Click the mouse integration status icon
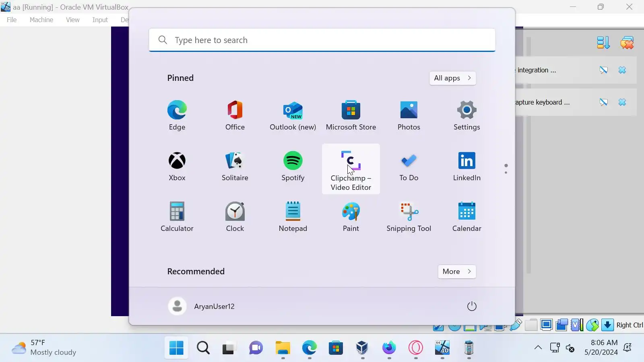 [x=592, y=325]
